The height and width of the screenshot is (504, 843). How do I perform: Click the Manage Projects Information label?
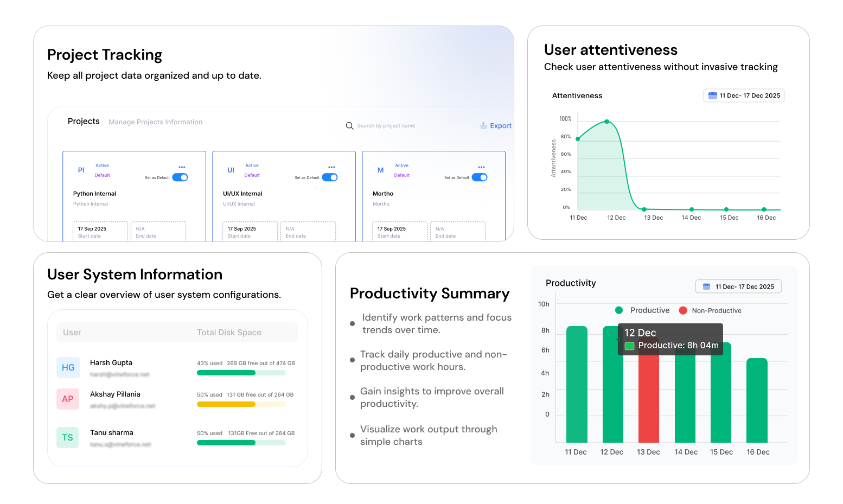(156, 122)
